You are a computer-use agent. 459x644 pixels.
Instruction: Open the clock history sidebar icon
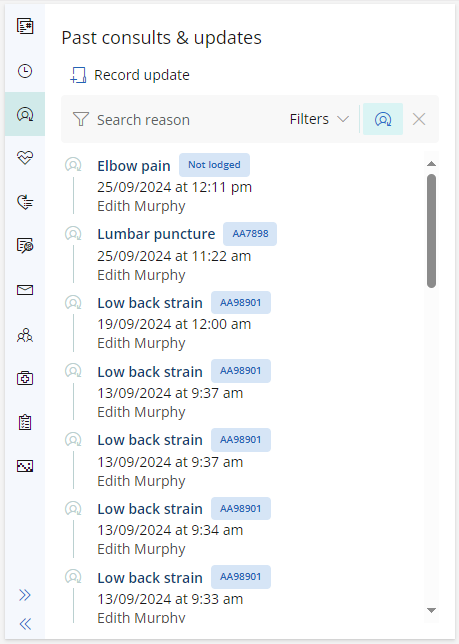click(25, 71)
